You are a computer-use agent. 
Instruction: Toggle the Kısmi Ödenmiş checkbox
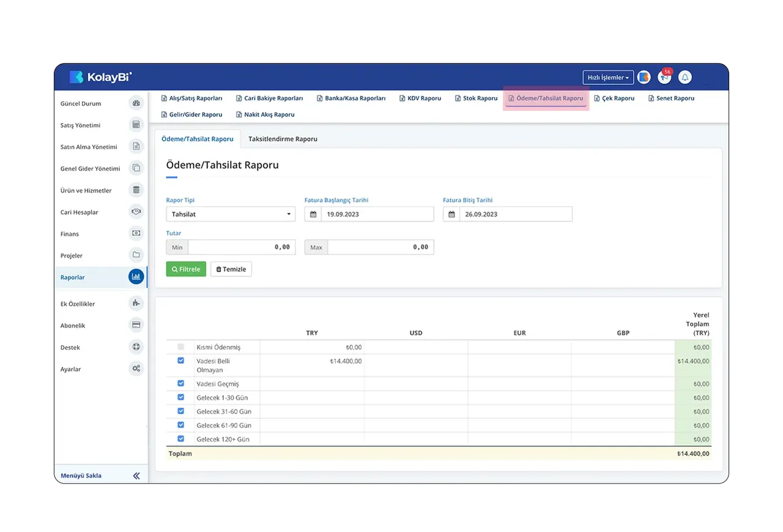coord(180,347)
